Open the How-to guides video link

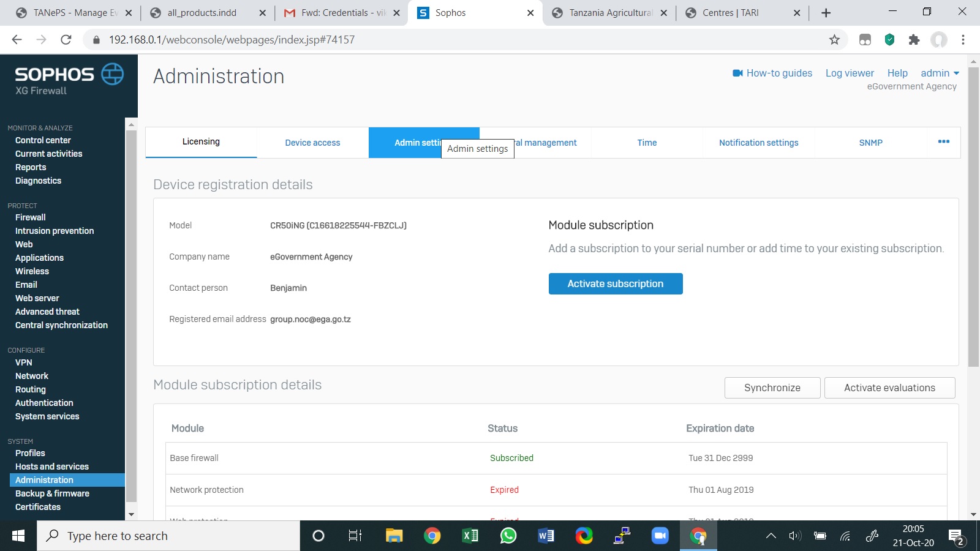coord(772,73)
